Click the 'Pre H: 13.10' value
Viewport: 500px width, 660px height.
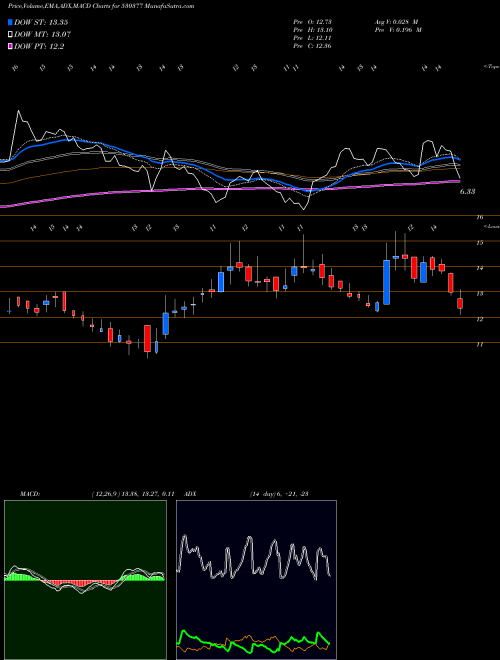click(312, 30)
